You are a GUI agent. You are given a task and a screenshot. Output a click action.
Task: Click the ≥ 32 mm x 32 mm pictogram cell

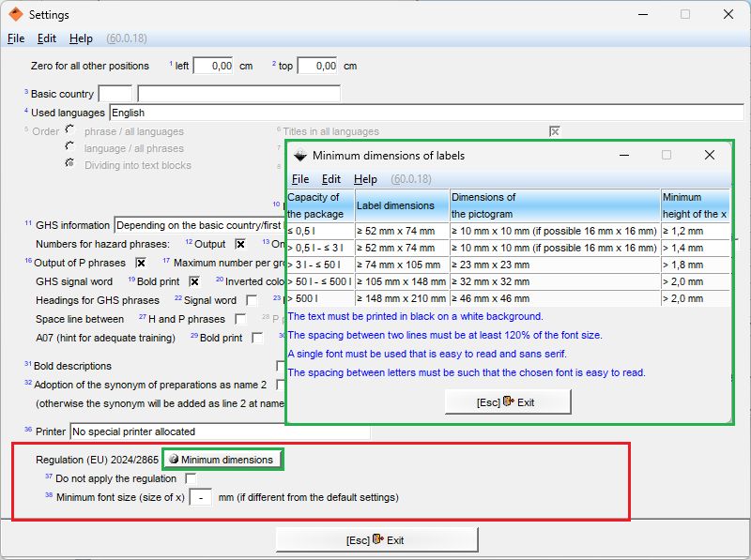pyautogui.click(x=555, y=281)
